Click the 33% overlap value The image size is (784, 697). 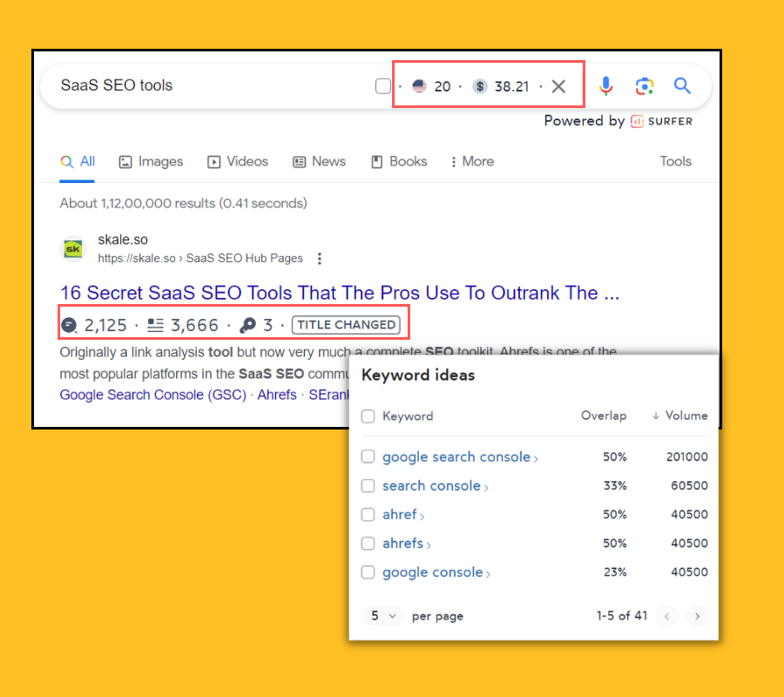615,486
